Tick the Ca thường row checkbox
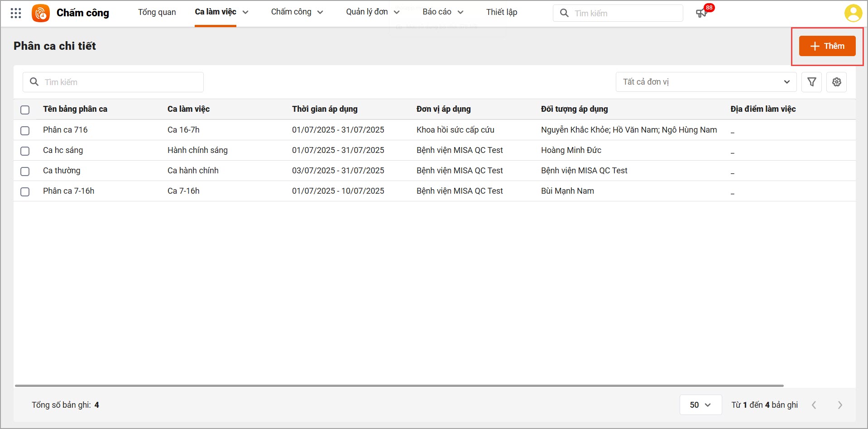 (25, 171)
